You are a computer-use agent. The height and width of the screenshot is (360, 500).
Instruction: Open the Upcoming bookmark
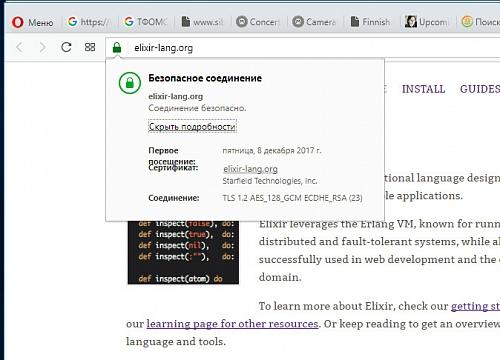[x=426, y=22]
